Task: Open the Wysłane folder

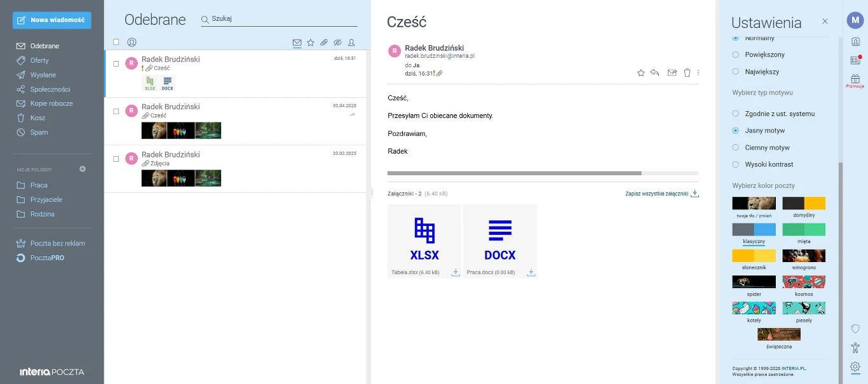Action: [x=43, y=75]
